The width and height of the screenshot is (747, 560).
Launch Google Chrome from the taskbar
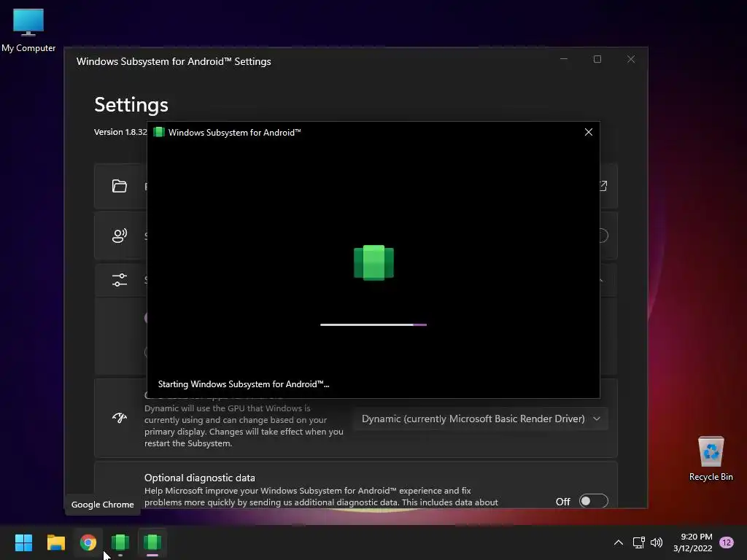88,542
